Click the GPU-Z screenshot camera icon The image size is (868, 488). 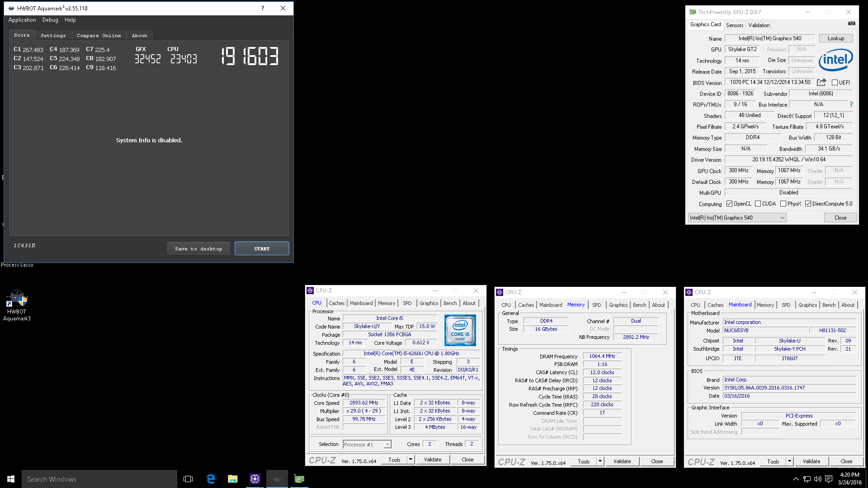851,23
